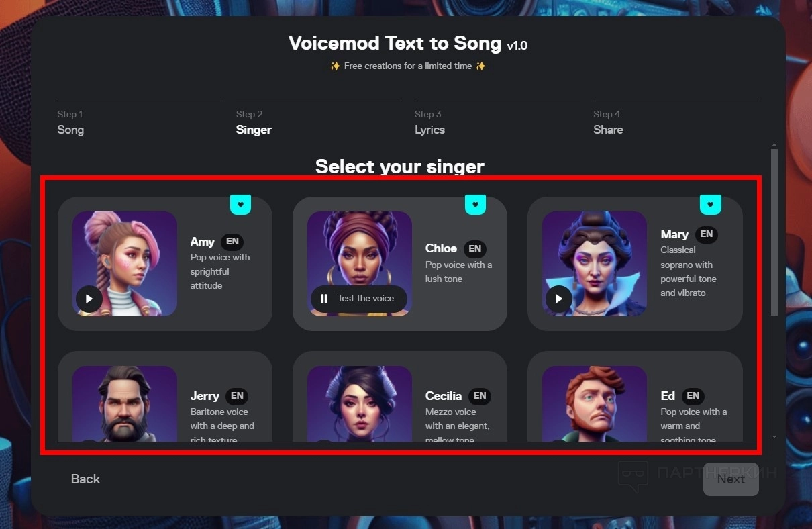Click the EN language badge beside Ed
Viewport: 812px width, 529px height.
(693, 396)
